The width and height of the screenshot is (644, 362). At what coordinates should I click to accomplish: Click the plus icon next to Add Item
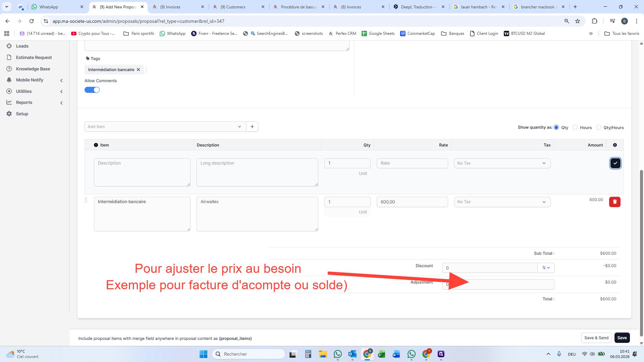click(252, 127)
